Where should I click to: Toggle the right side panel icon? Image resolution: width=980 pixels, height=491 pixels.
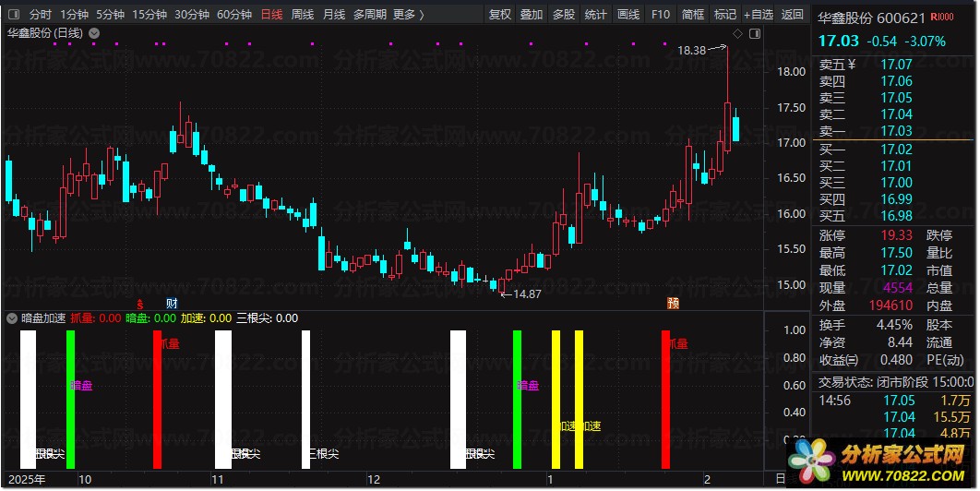point(755,34)
